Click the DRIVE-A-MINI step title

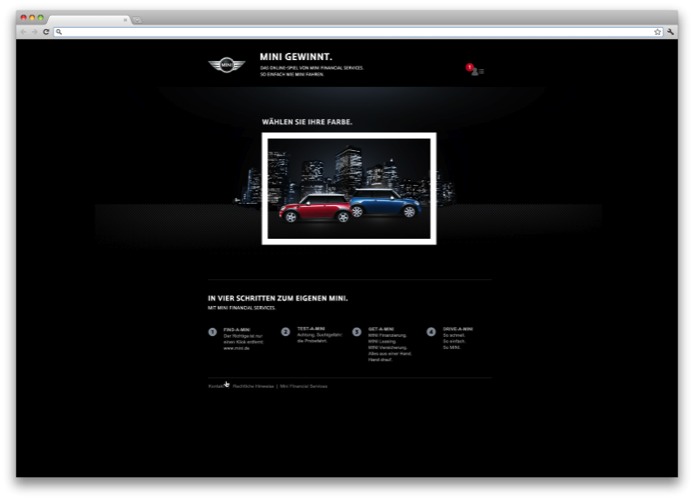click(458, 329)
